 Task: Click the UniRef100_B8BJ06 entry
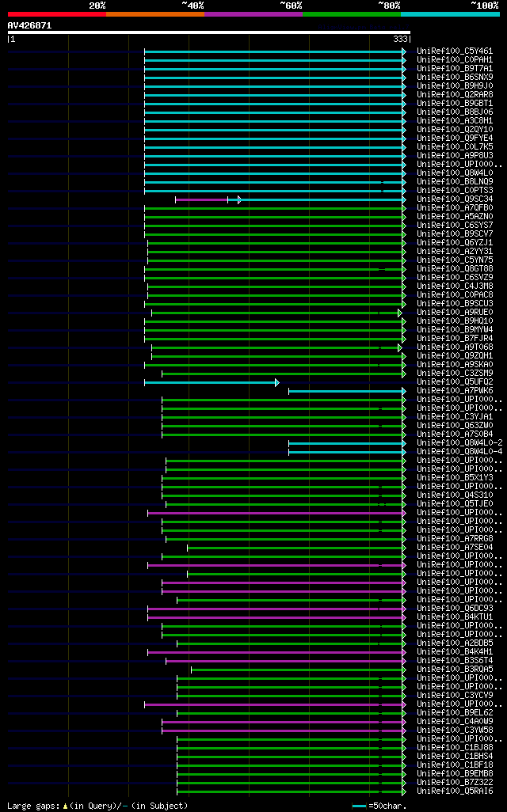[x=455, y=112]
